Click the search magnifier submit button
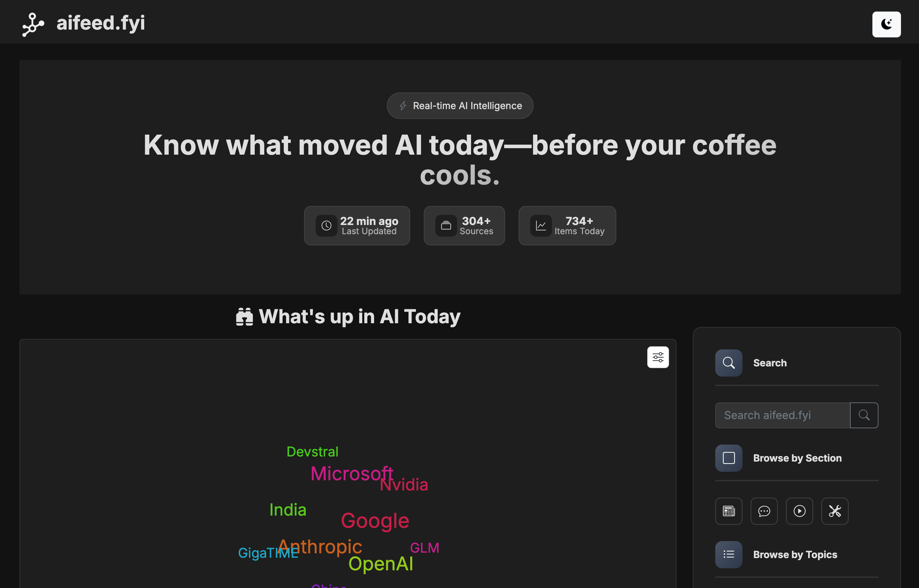The image size is (919, 588). (x=864, y=415)
